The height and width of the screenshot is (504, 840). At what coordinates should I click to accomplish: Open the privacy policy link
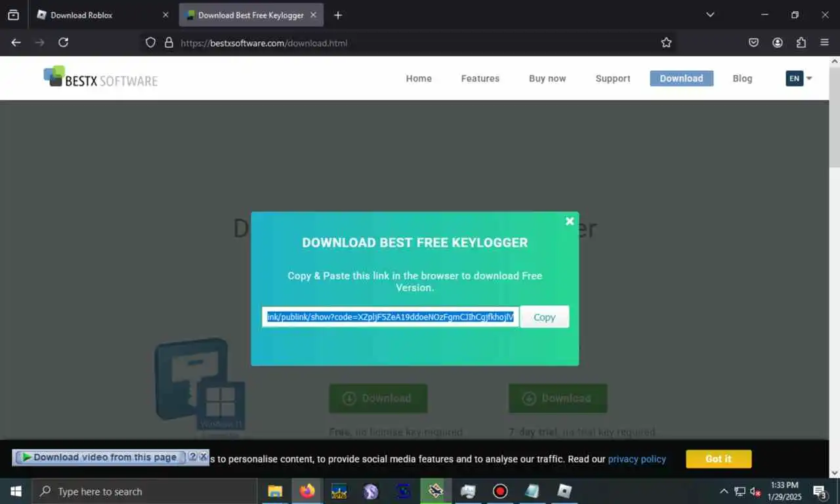[637, 459]
